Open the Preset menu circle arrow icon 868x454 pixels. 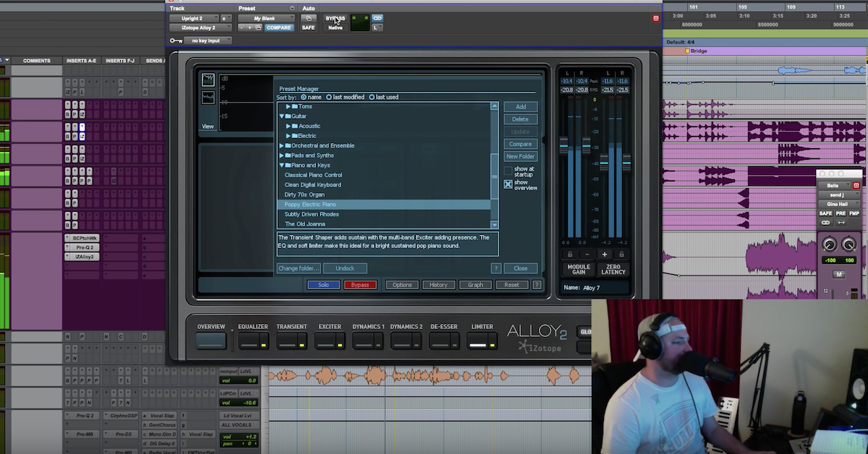292,9
